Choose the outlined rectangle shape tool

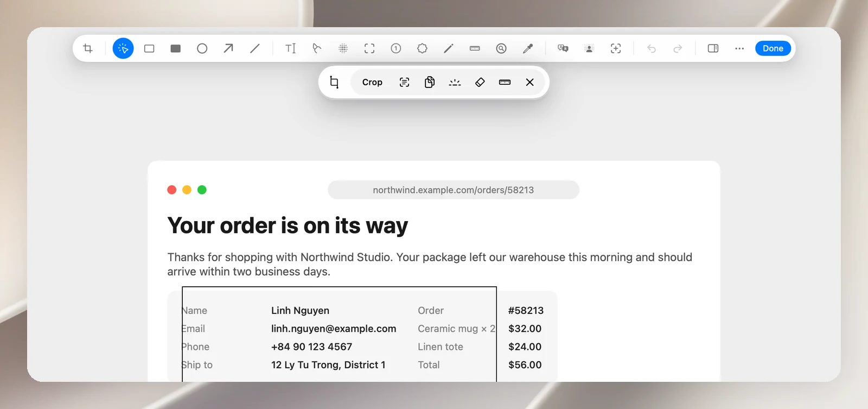149,48
